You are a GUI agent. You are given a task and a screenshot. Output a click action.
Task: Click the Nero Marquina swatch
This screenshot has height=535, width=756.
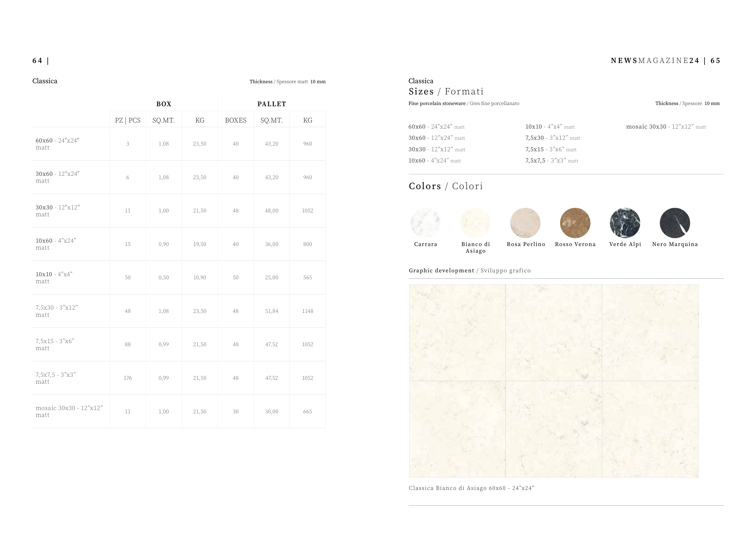675,223
